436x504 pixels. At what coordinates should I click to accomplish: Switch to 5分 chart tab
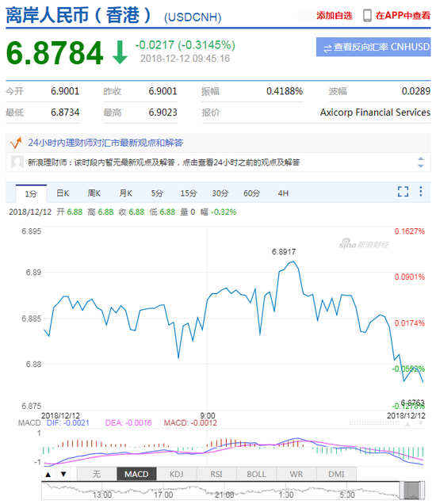coord(157,193)
